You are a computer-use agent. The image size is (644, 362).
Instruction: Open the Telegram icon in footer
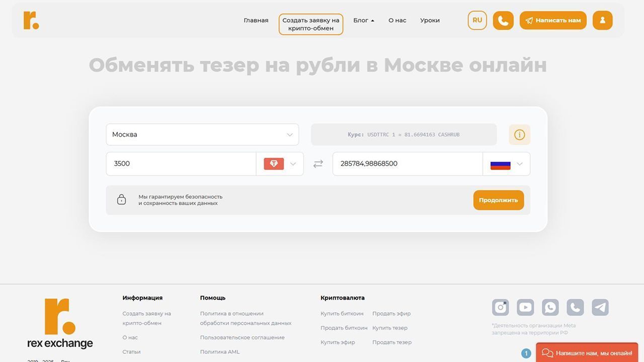(600, 307)
